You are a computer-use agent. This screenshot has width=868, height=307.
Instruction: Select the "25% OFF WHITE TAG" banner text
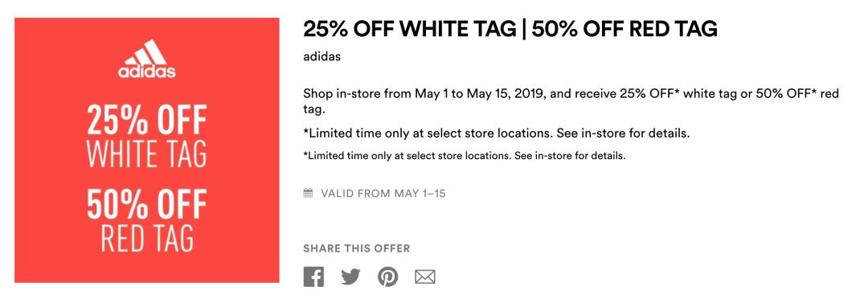(147, 136)
